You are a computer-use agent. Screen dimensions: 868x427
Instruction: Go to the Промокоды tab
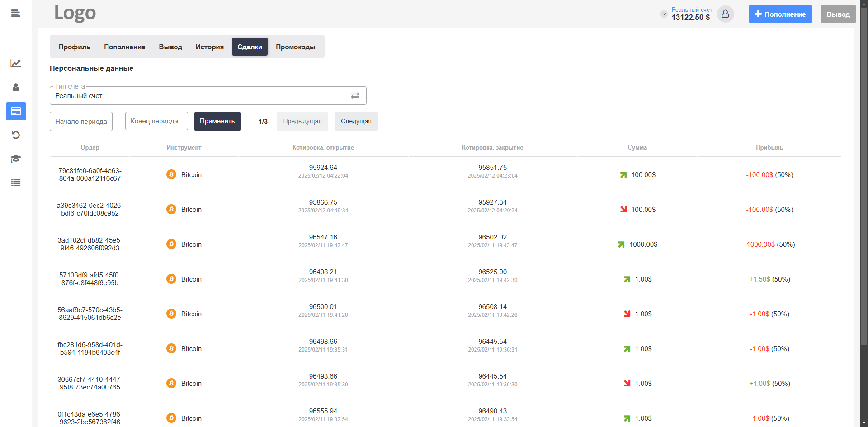click(296, 47)
